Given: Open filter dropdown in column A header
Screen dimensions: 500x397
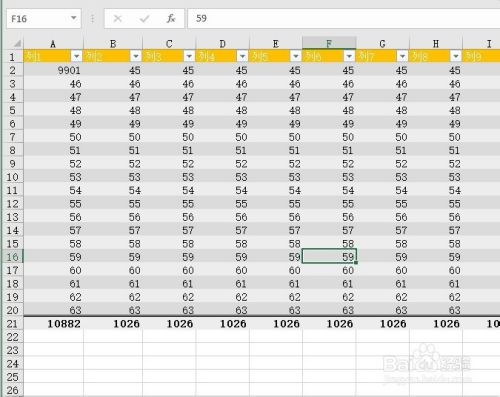Looking at the screenshot, I should 76,56.
